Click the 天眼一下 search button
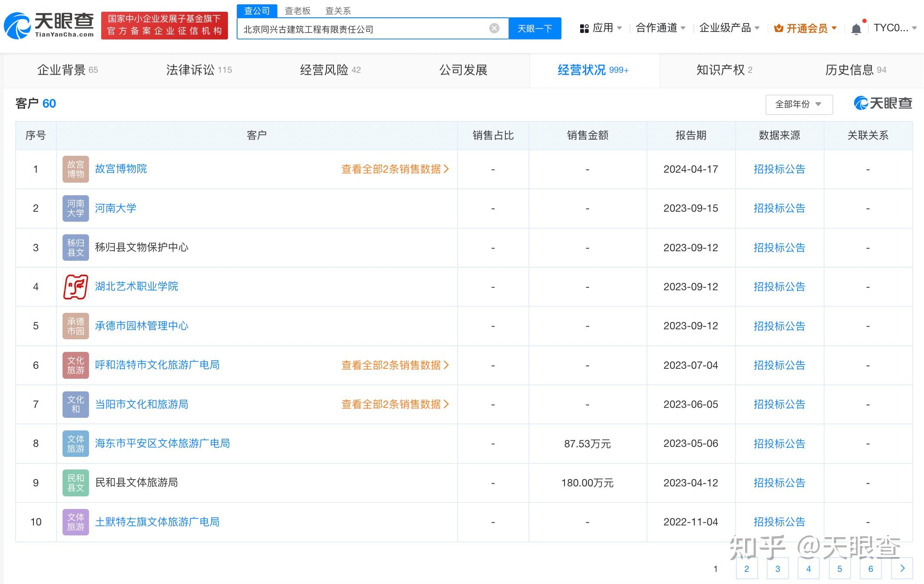Image resolution: width=924 pixels, height=584 pixels. [x=535, y=29]
